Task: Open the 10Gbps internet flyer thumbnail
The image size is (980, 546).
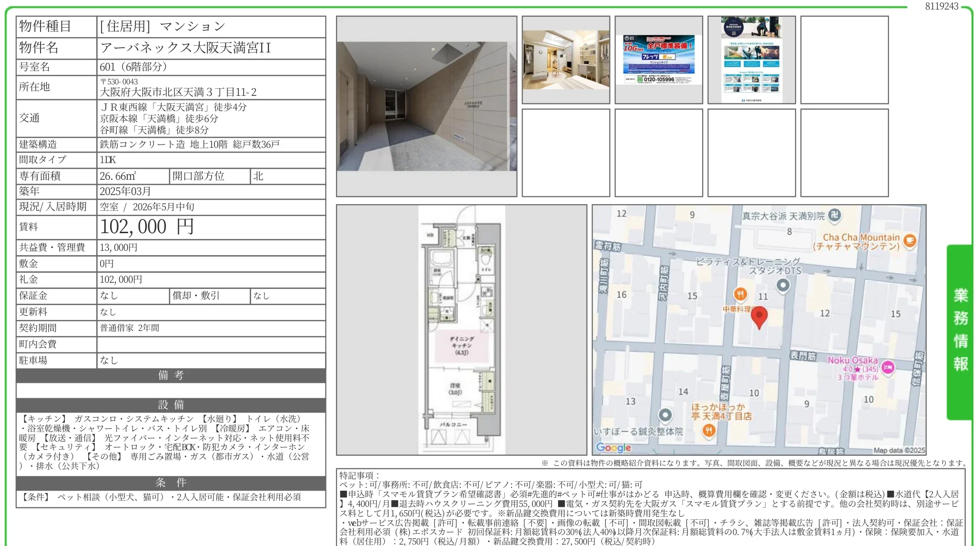Action: pos(659,60)
